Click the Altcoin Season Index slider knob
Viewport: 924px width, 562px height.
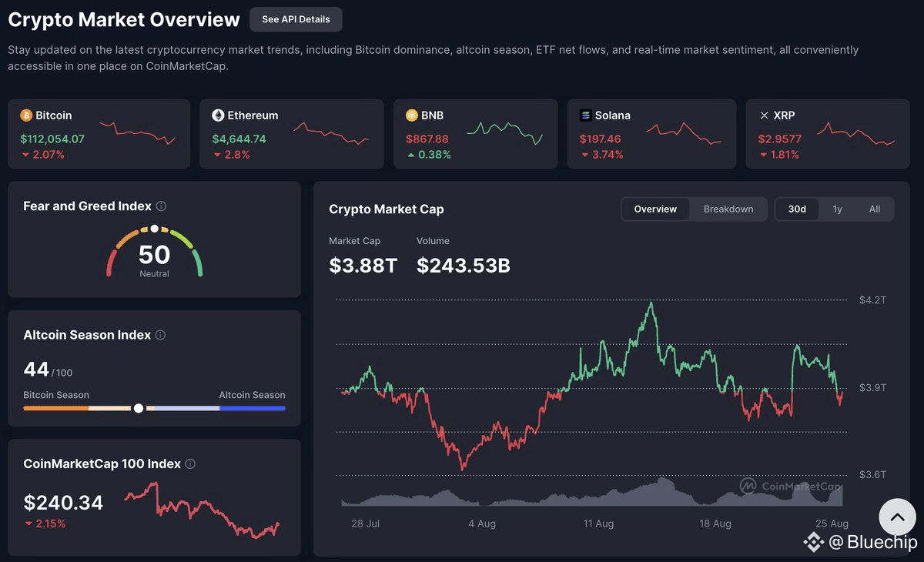tap(139, 408)
